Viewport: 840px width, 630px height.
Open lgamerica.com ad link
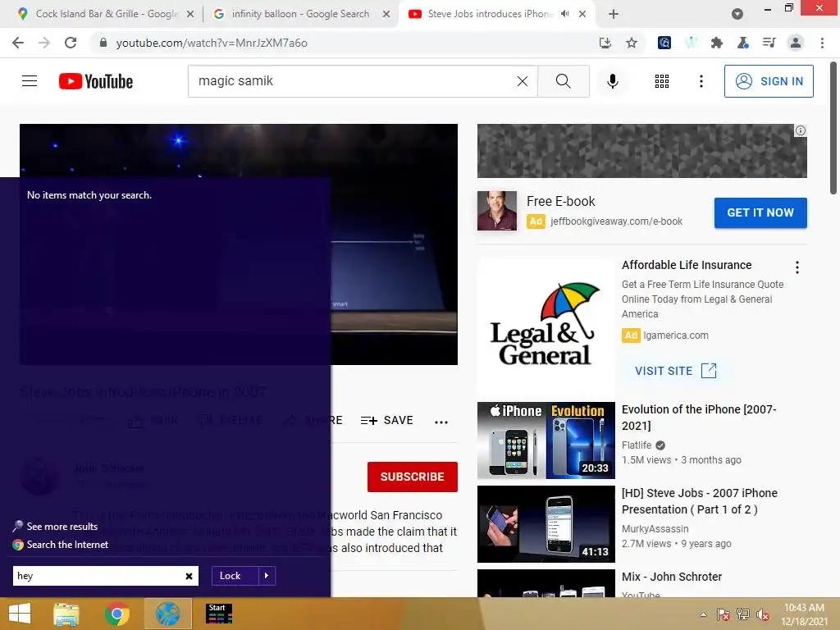click(x=676, y=336)
